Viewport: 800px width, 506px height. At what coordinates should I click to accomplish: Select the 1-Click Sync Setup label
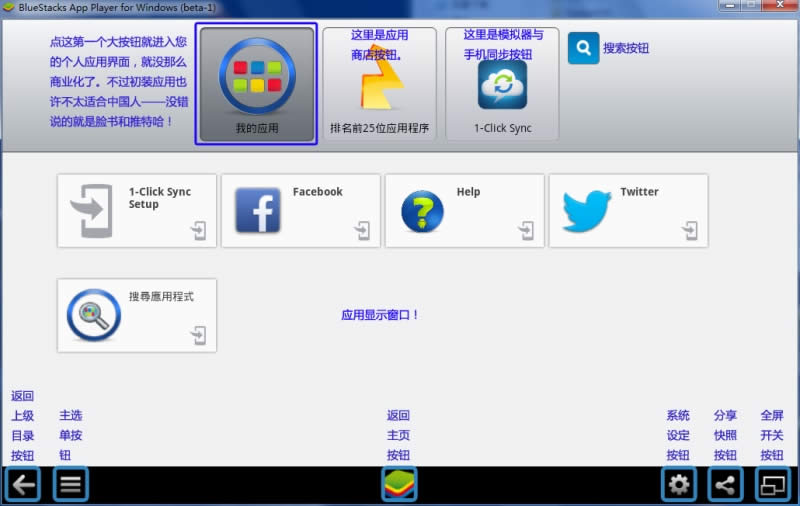[x=160, y=198]
